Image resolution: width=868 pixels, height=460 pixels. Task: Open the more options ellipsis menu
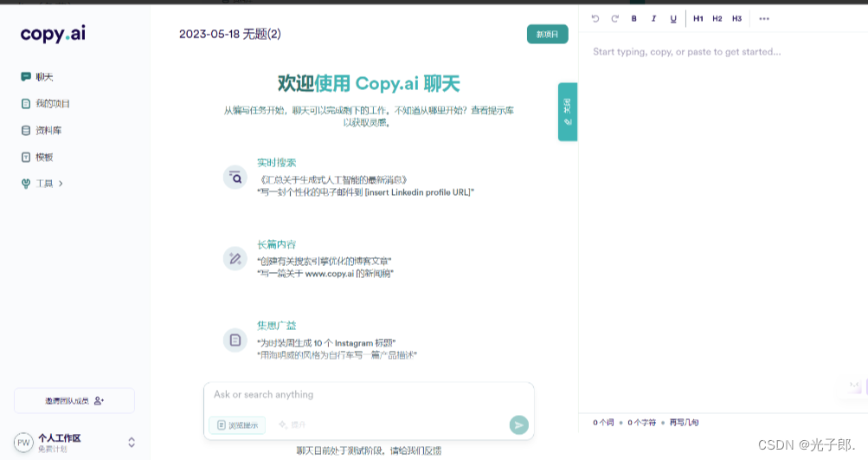coord(764,19)
